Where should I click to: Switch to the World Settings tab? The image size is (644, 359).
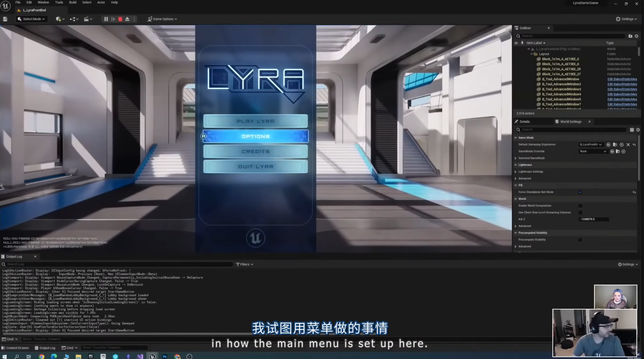click(x=570, y=121)
